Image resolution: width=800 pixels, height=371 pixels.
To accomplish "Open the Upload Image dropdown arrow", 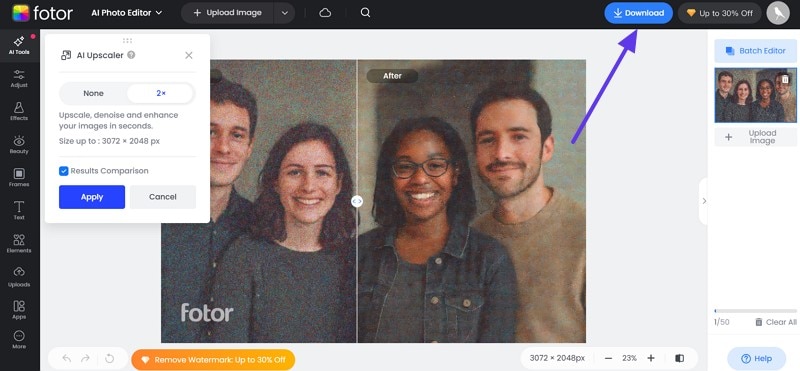I will [x=285, y=13].
